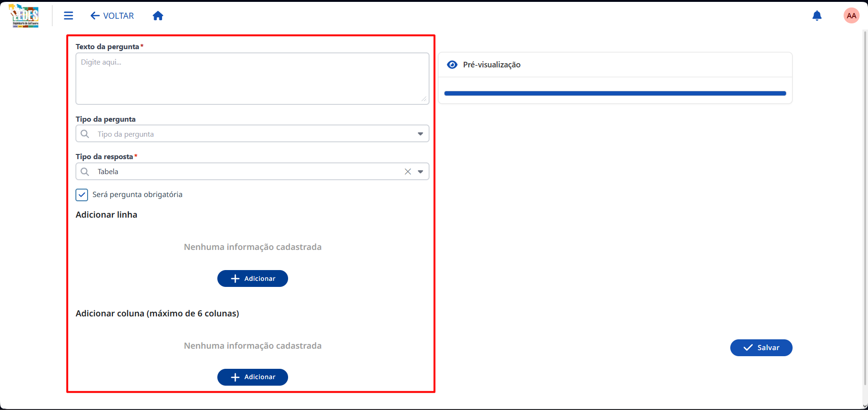Go to the home page icon
This screenshot has width=868, height=410.
coord(158,16)
